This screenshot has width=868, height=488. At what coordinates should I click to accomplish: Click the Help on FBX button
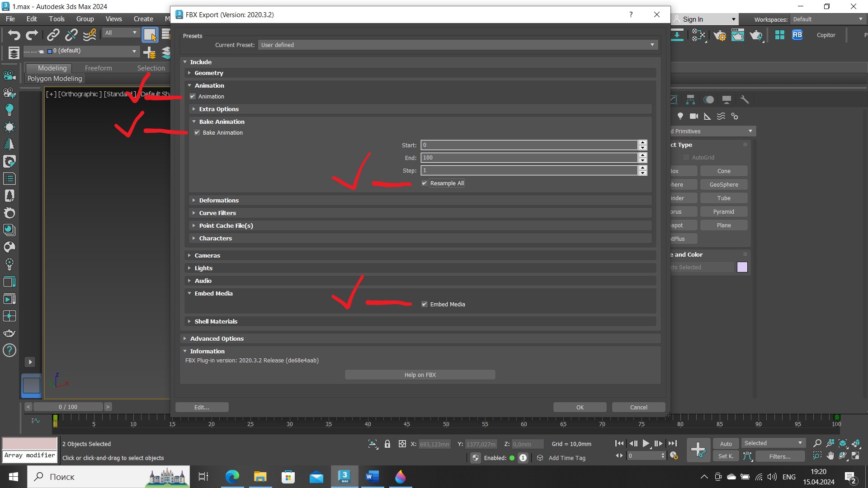[x=420, y=375]
